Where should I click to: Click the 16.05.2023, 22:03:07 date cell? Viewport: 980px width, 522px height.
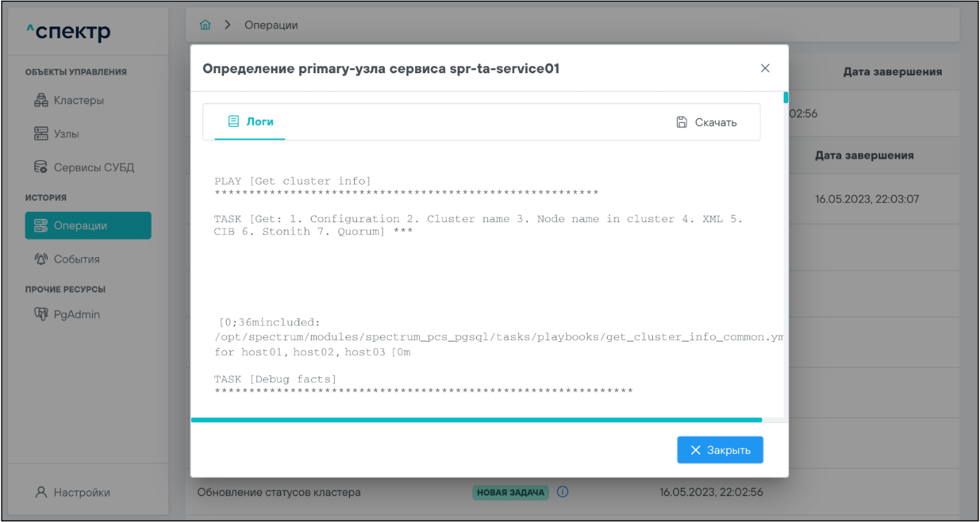[867, 199]
